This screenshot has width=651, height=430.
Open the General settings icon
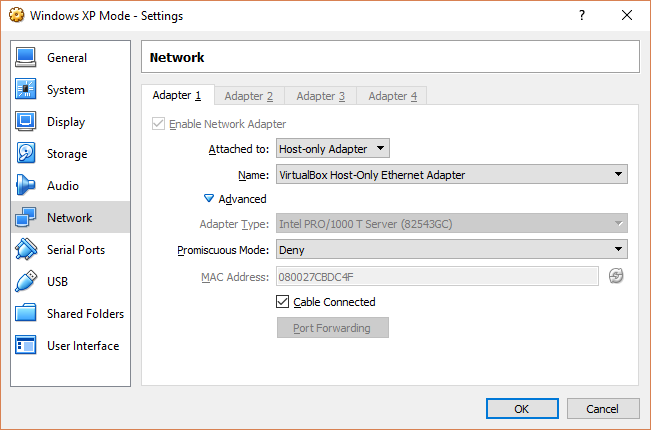(27, 58)
